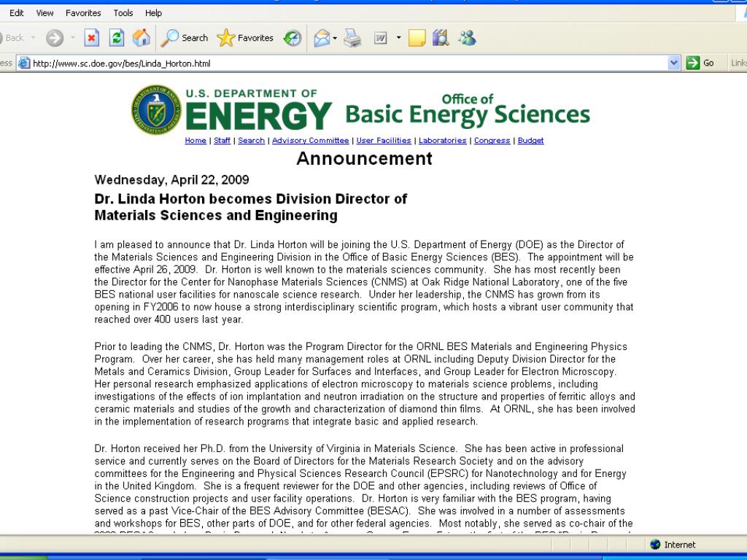
Task: Click the yellow Discuss note icon
Action: pos(417,38)
